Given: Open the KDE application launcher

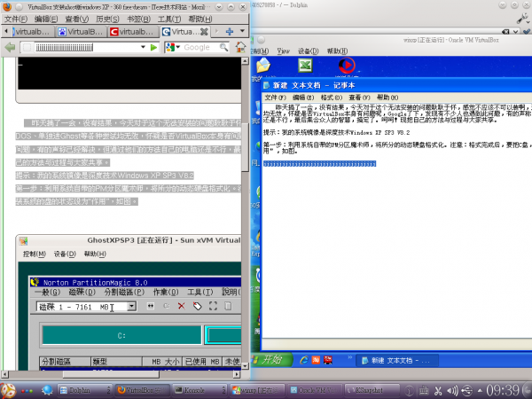Looking at the screenshot, I should [x=8, y=390].
